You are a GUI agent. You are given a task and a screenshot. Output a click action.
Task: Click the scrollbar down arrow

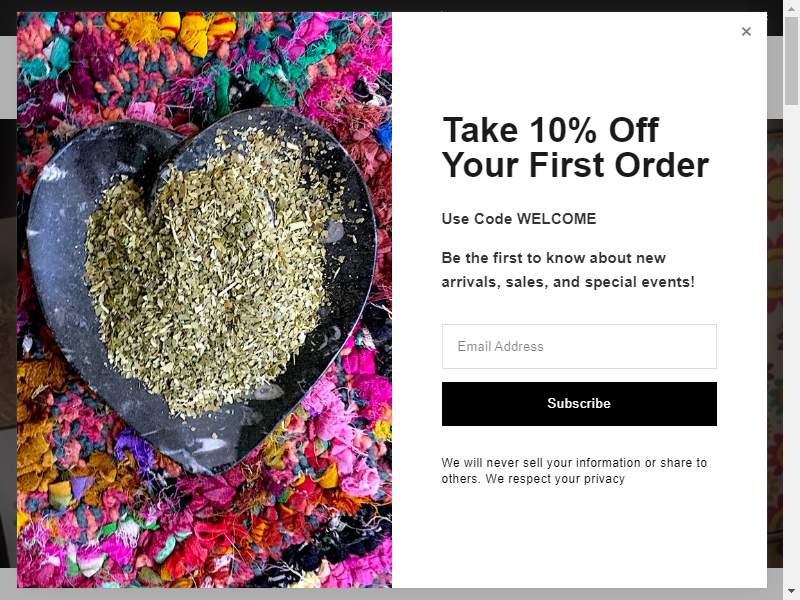pos(791,592)
